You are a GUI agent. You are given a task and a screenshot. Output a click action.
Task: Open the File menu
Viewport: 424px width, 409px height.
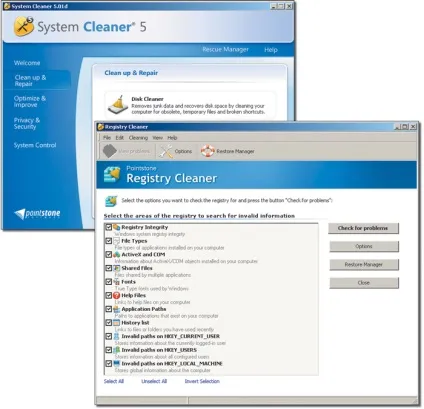click(107, 138)
